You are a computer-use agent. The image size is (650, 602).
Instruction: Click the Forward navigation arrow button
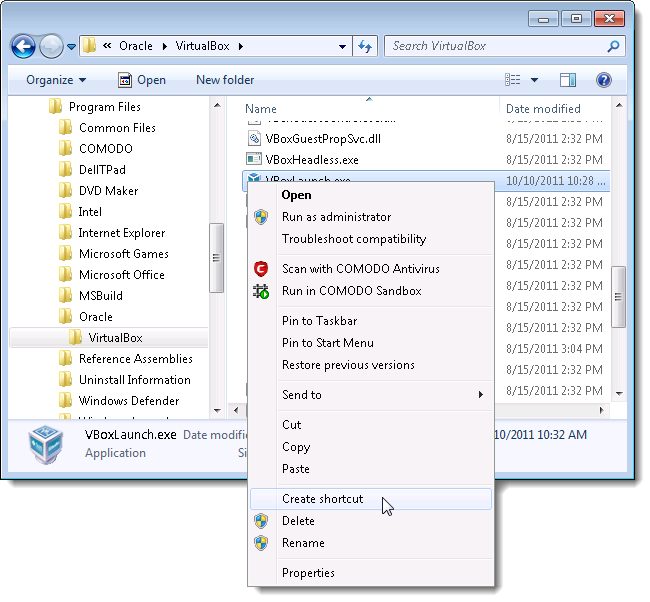(51, 46)
